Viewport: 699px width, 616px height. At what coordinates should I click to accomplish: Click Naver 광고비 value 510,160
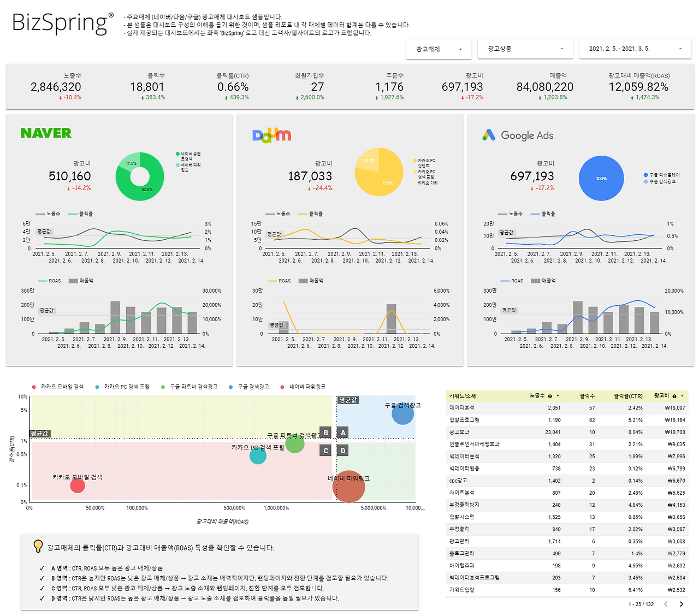click(70, 176)
